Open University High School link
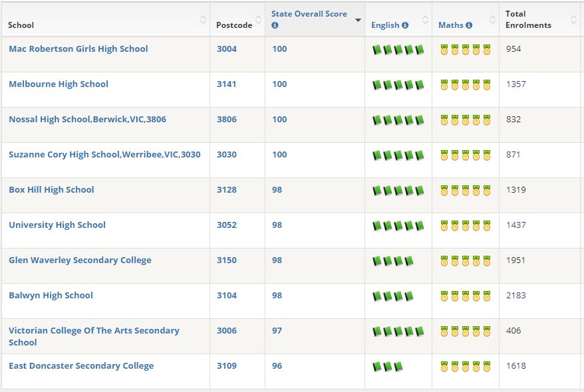 (57, 225)
